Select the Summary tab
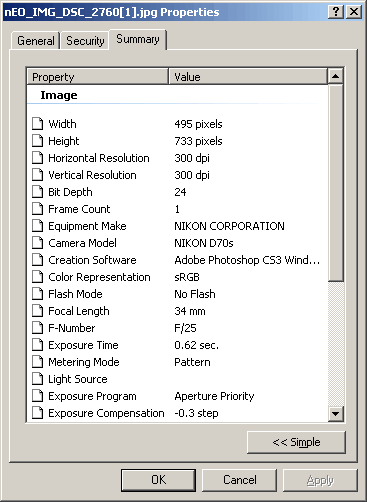Viewport: 367px width, 502px height. click(x=138, y=39)
